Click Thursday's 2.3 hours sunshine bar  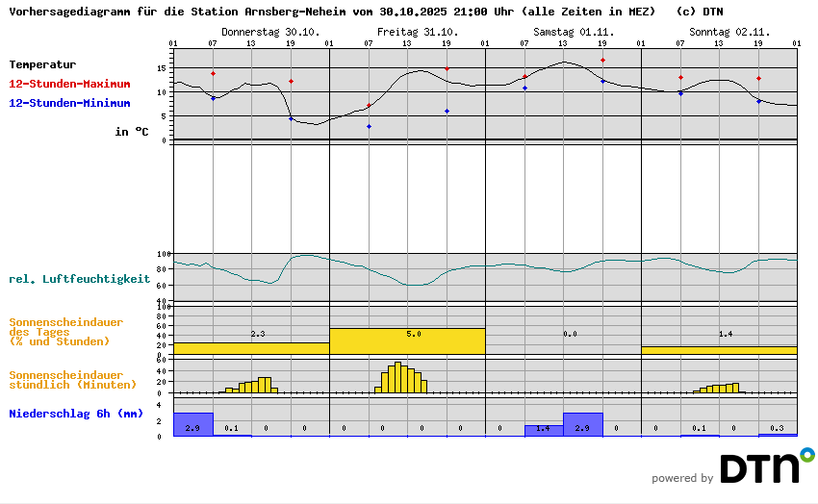point(251,347)
